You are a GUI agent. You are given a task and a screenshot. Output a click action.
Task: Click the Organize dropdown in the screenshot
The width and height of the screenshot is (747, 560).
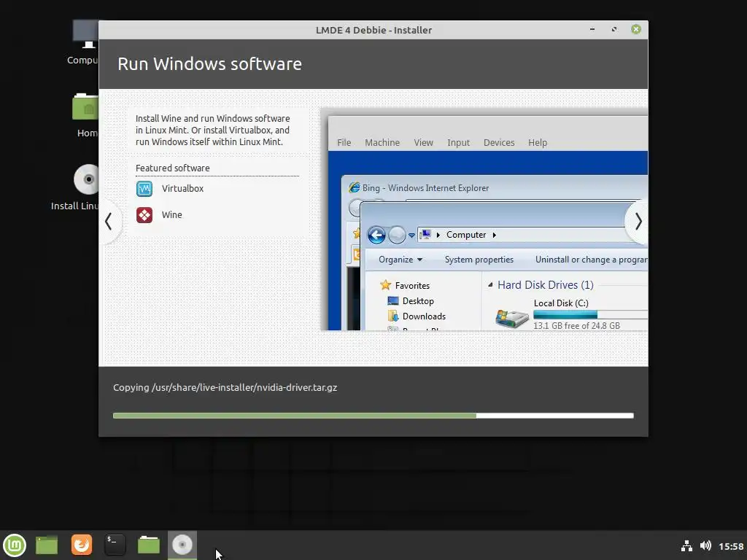(x=400, y=260)
